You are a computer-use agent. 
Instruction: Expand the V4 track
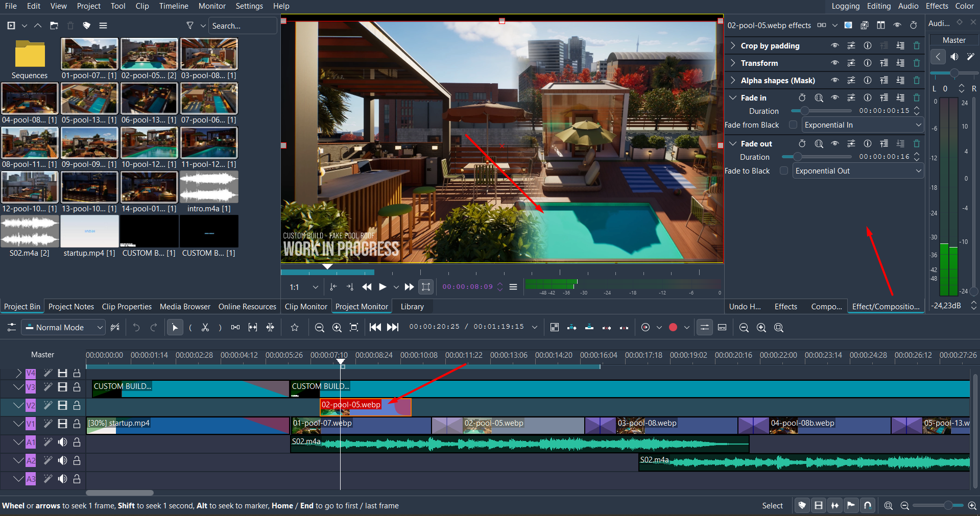click(18, 373)
